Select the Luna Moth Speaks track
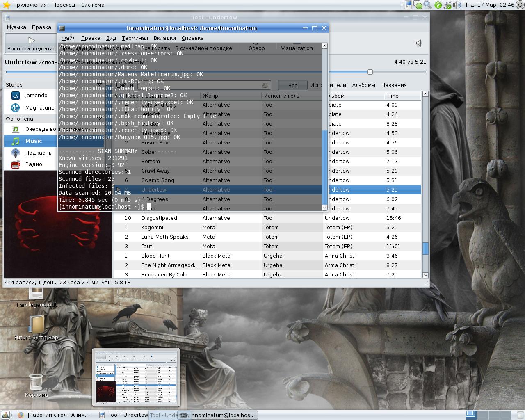The height and width of the screenshot is (420, 525). (x=267, y=237)
